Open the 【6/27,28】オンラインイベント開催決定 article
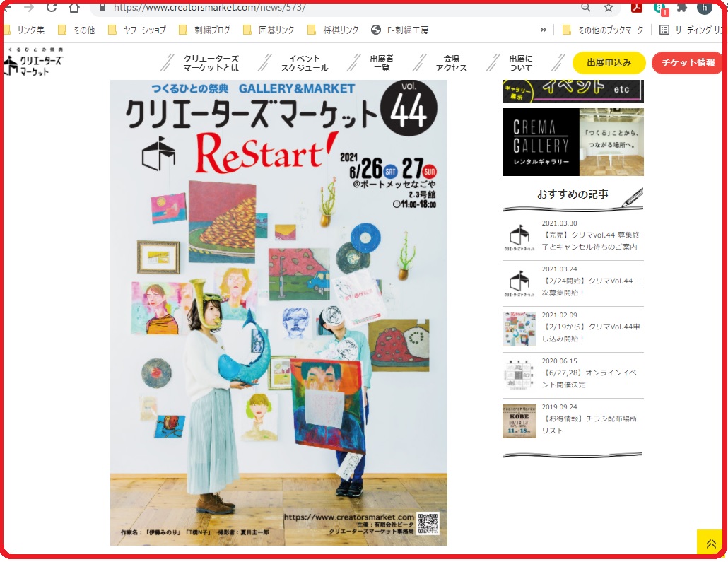 coord(589,379)
